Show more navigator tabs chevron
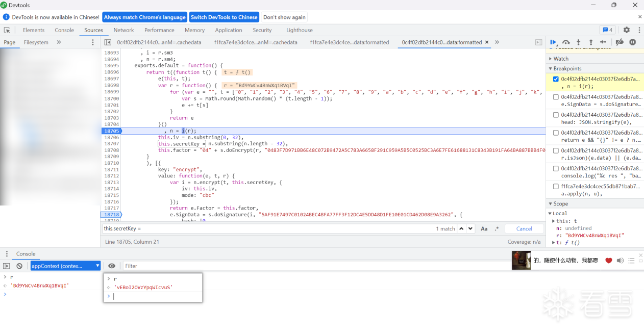 [59, 42]
